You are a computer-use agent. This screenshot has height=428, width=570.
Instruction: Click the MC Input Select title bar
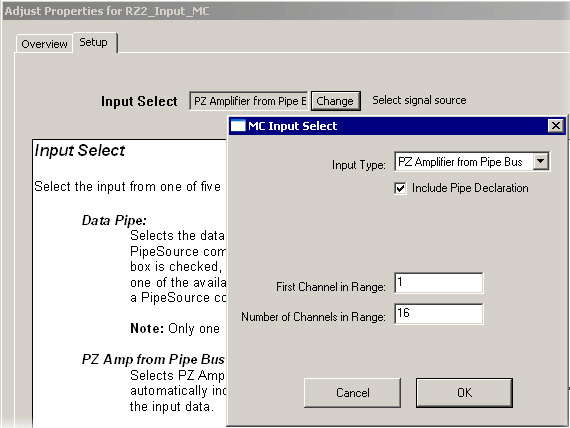click(x=397, y=126)
